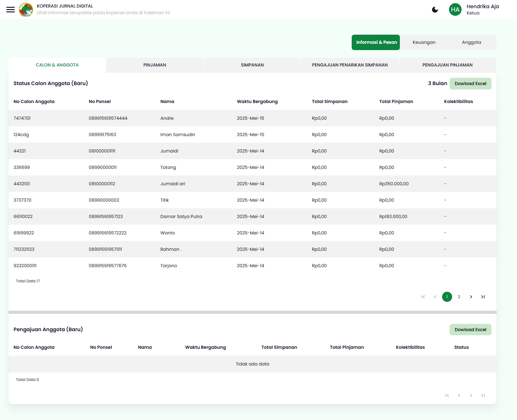This screenshot has width=517, height=420.
Task: Enable dark mode via the moon icon
Action: coord(435,9)
